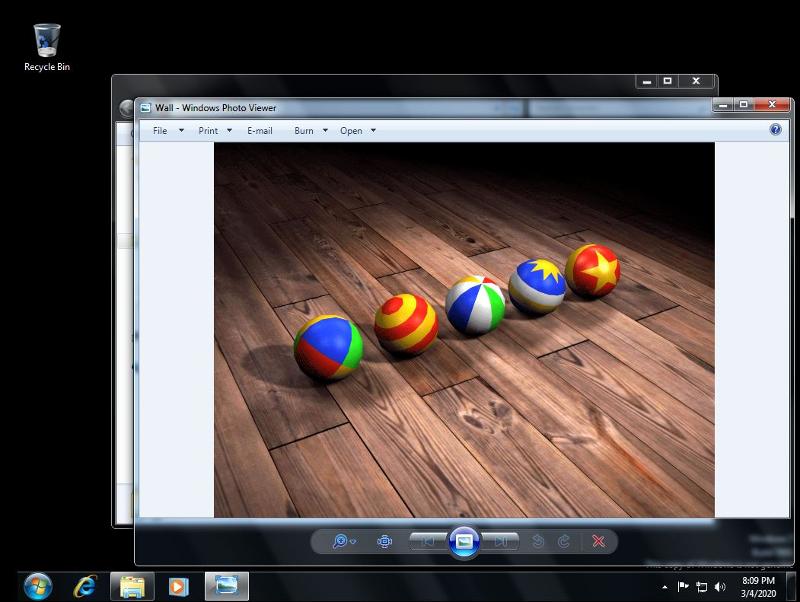Select Photo Viewer taskbar button
This screenshot has height=602, width=800.
click(227, 586)
